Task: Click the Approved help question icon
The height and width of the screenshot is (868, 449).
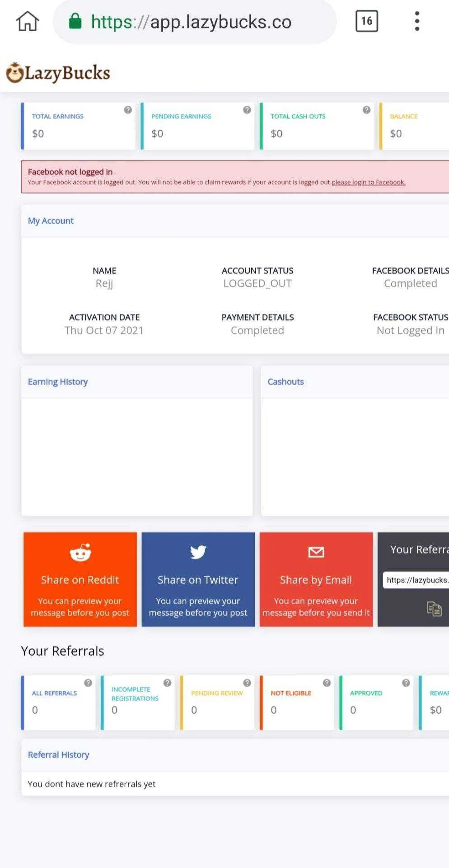Action: [x=406, y=683]
